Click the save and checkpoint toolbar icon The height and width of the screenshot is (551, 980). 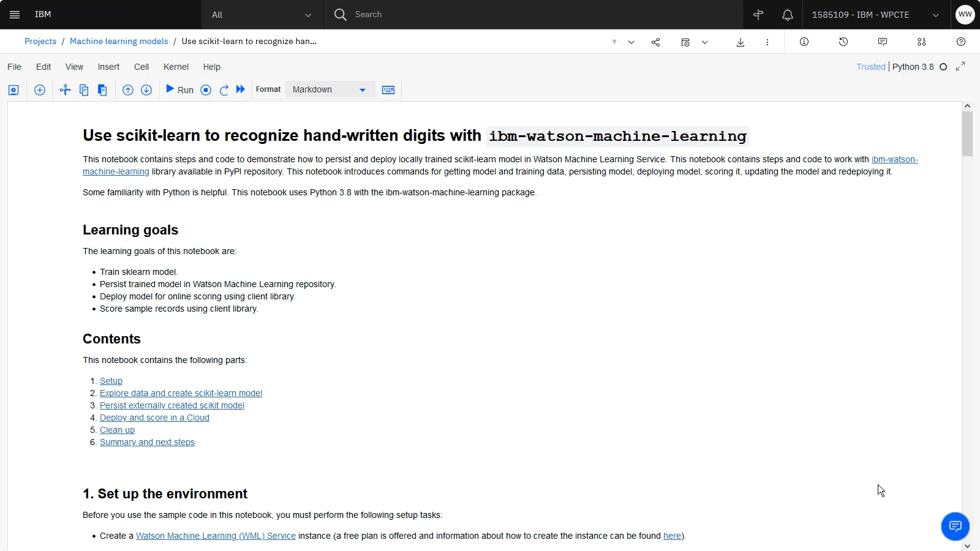pyautogui.click(x=13, y=90)
